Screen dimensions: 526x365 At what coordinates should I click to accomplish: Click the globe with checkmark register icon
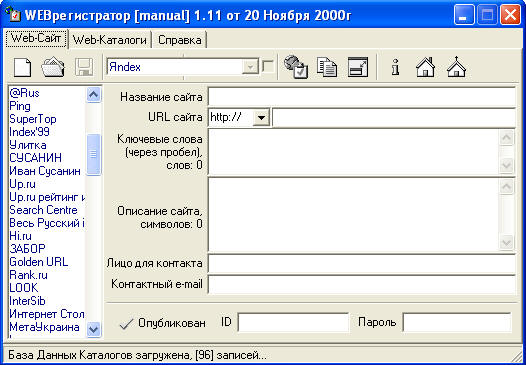296,67
